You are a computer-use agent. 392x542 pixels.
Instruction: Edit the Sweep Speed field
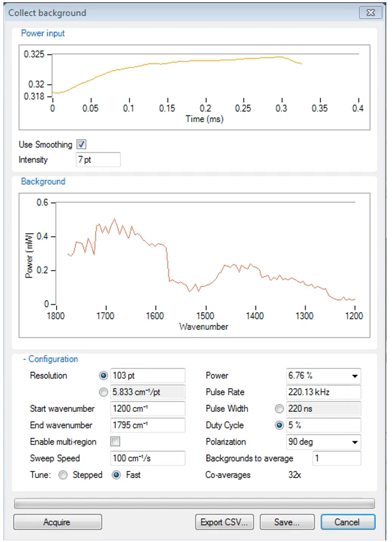pyautogui.click(x=148, y=458)
